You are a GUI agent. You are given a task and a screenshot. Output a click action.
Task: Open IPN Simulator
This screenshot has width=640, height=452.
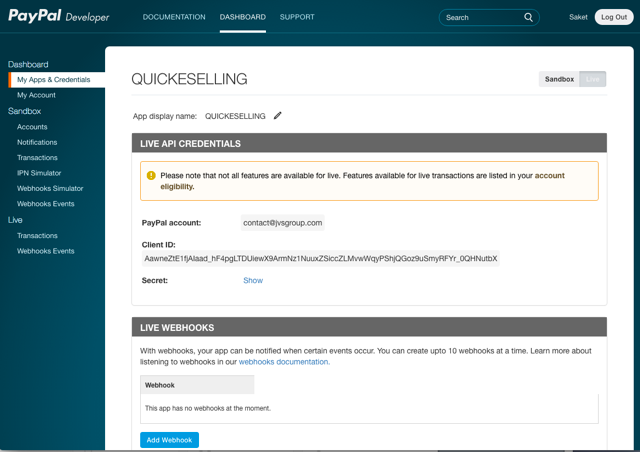coord(39,173)
